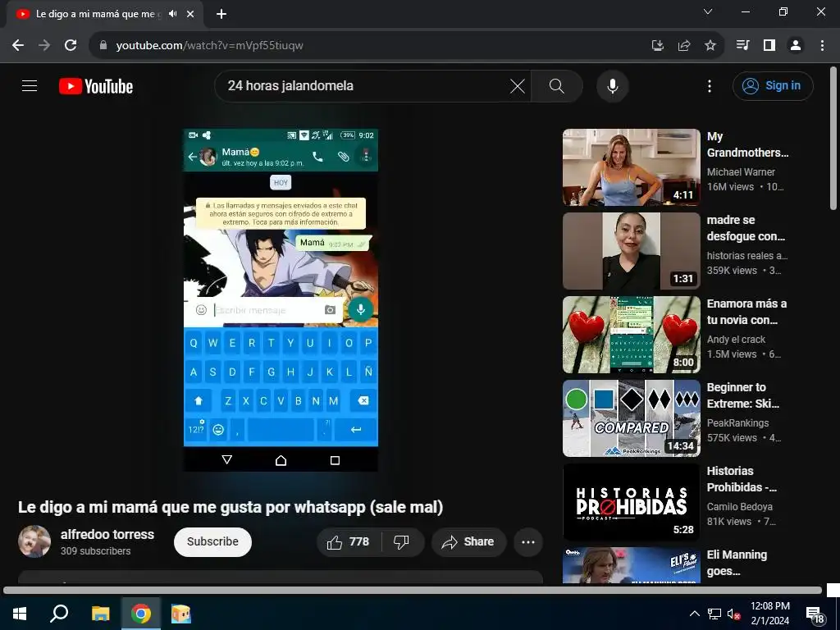
Task: Like the video with thumbs up
Action: click(x=348, y=542)
